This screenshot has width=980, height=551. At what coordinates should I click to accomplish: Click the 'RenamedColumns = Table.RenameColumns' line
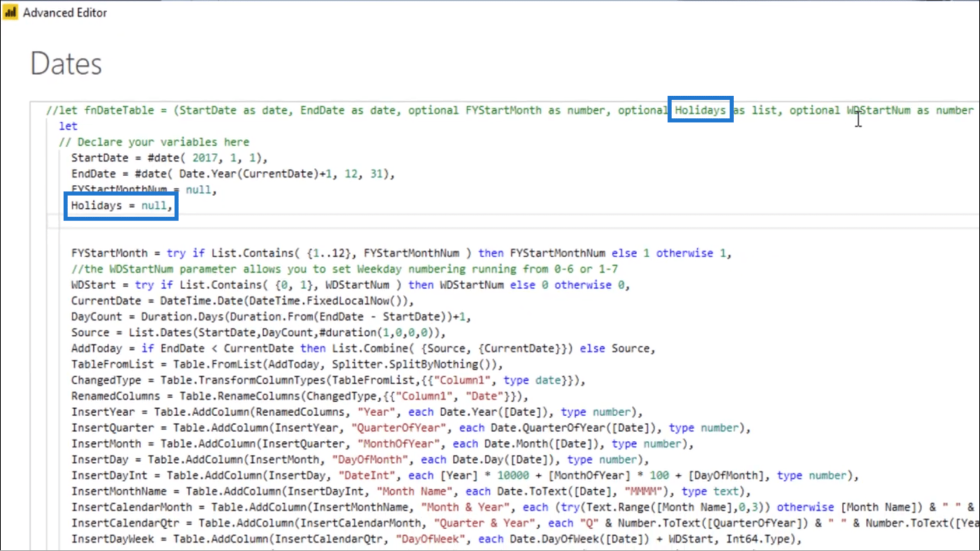tap(300, 396)
